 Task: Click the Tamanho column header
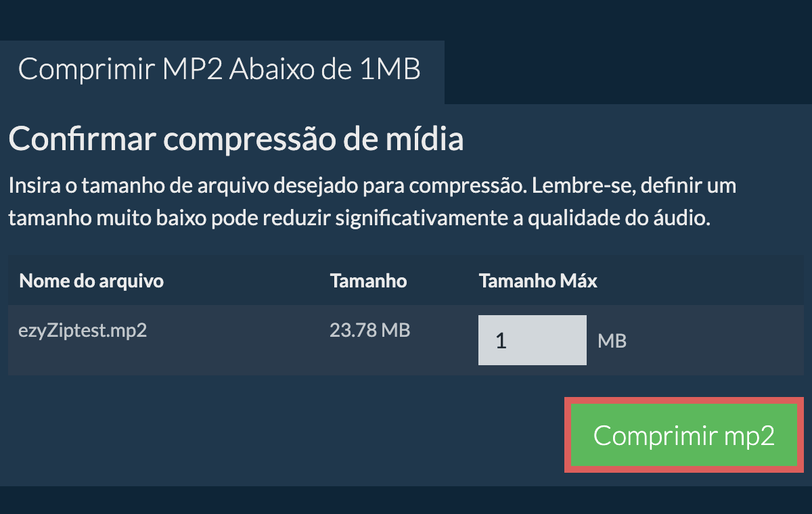pyautogui.click(x=368, y=281)
